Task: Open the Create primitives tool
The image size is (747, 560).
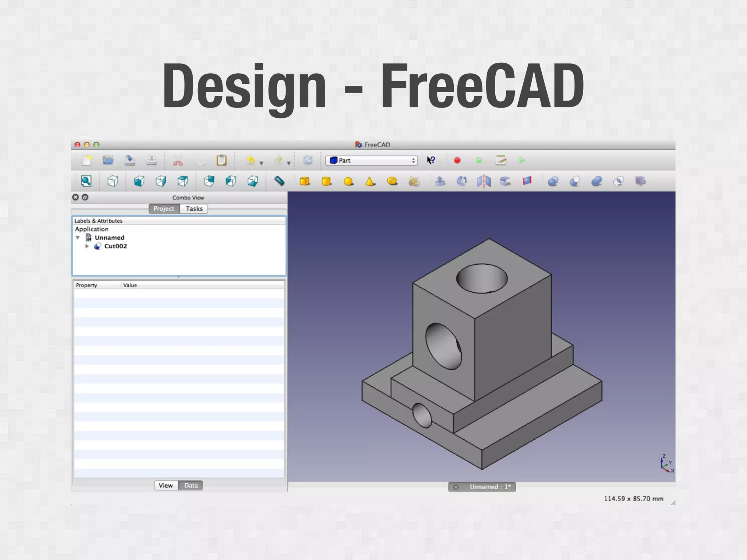Action: pos(414,181)
